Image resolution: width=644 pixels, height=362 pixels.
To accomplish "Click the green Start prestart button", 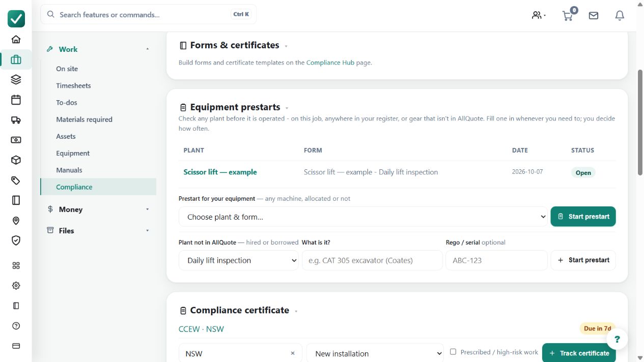I will (x=583, y=217).
